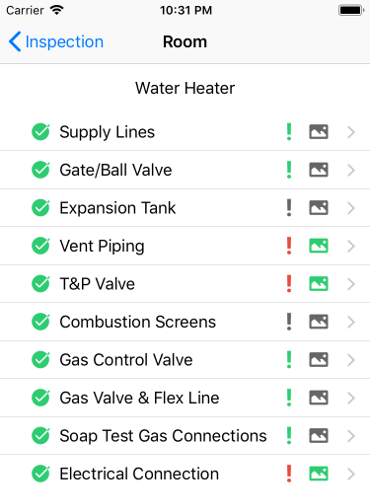Toggle the checkmark next to Vent Piping
Viewport: 370px width, 490px height.
tap(41, 246)
